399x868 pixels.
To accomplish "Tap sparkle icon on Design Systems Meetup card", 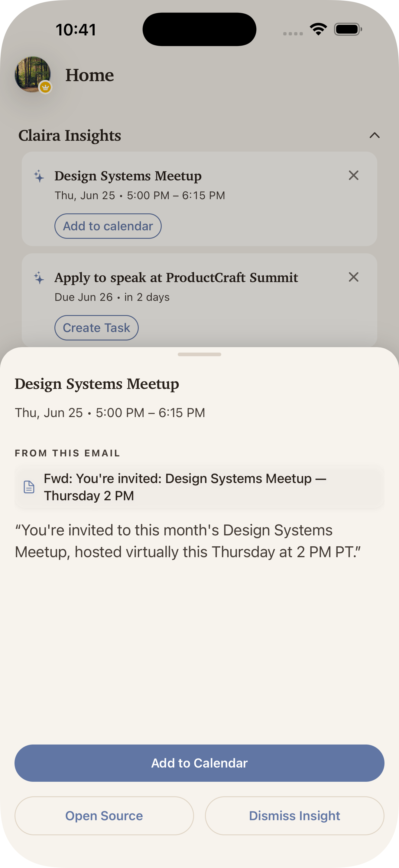I will pos(39,176).
